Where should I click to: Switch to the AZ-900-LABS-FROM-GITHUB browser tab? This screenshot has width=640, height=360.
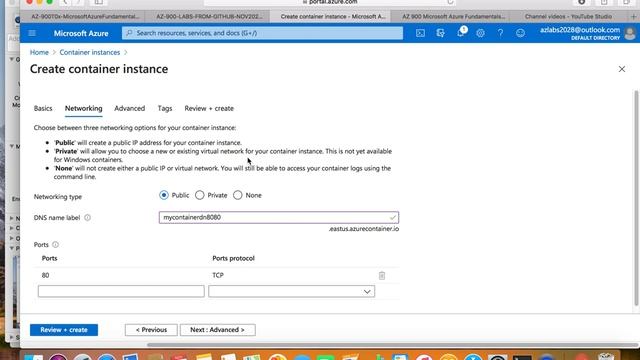[209, 17]
